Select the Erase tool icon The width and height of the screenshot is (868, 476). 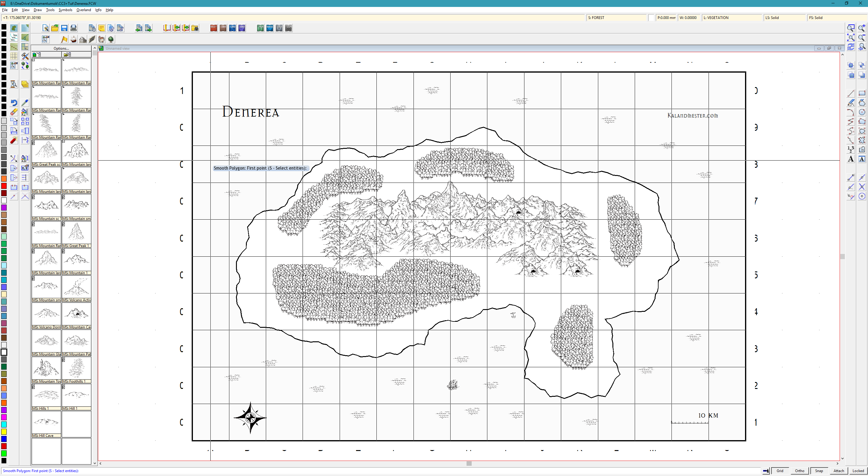coord(14,112)
